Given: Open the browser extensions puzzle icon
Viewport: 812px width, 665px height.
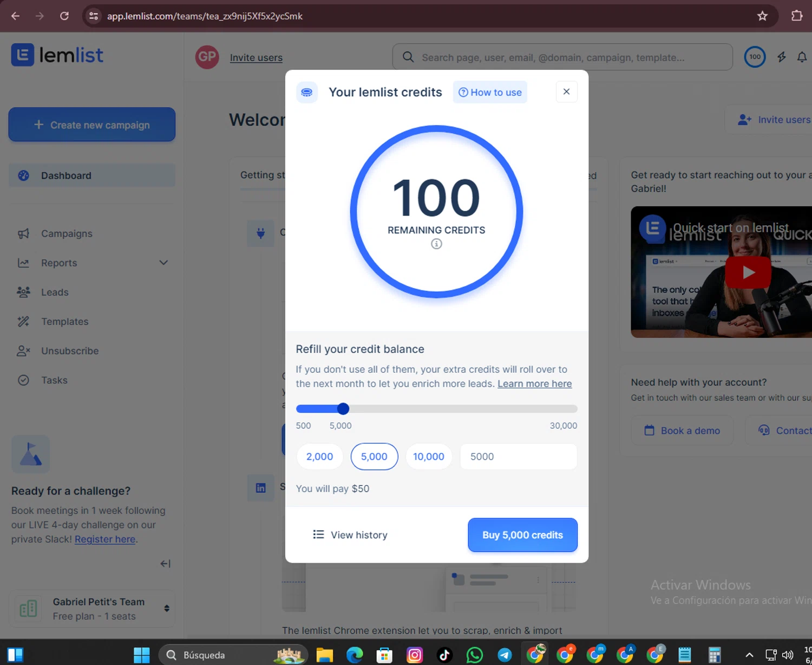Looking at the screenshot, I should tap(797, 16).
